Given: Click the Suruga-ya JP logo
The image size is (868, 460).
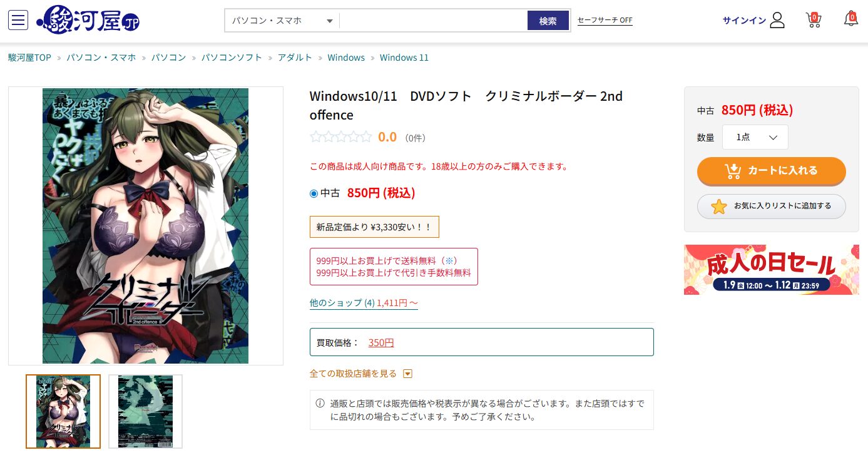Looking at the screenshot, I should (88, 20).
